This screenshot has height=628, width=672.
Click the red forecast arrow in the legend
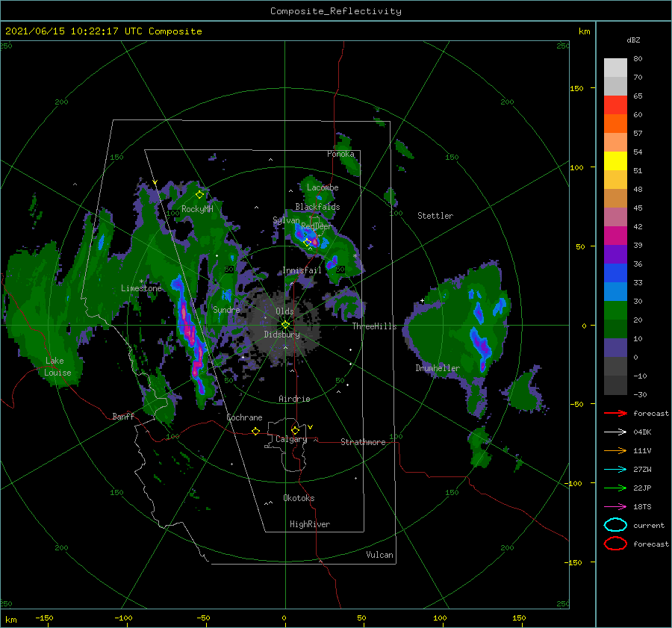click(615, 413)
